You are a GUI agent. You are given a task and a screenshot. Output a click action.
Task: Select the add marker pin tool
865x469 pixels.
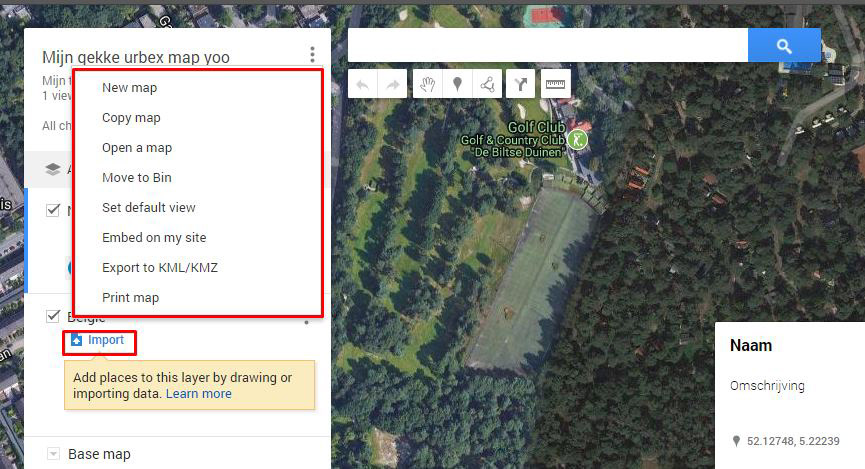coord(457,84)
